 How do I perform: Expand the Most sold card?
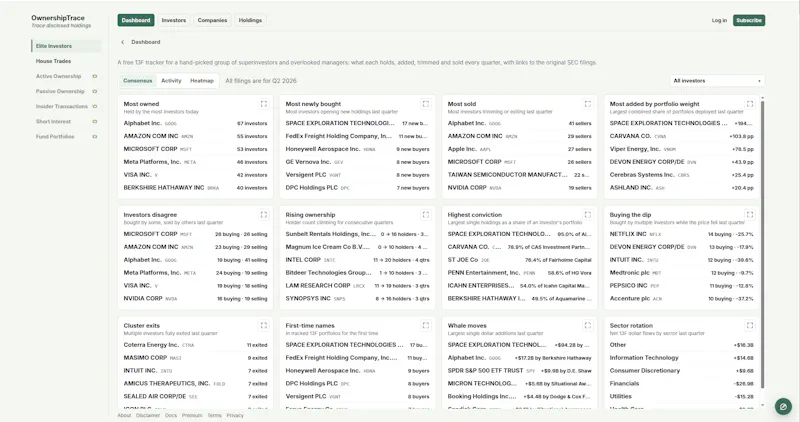[588, 104]
